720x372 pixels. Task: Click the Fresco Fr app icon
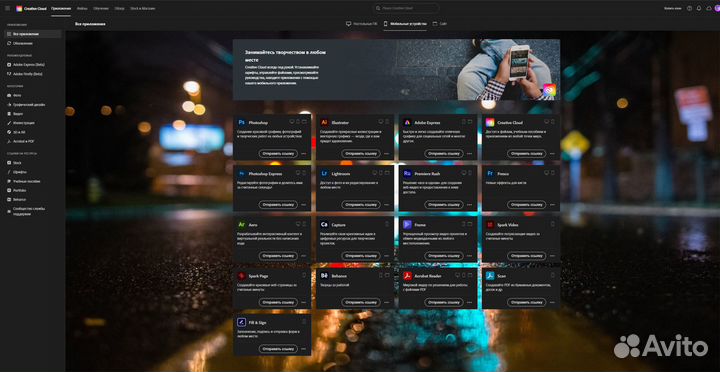click(490, 174)
